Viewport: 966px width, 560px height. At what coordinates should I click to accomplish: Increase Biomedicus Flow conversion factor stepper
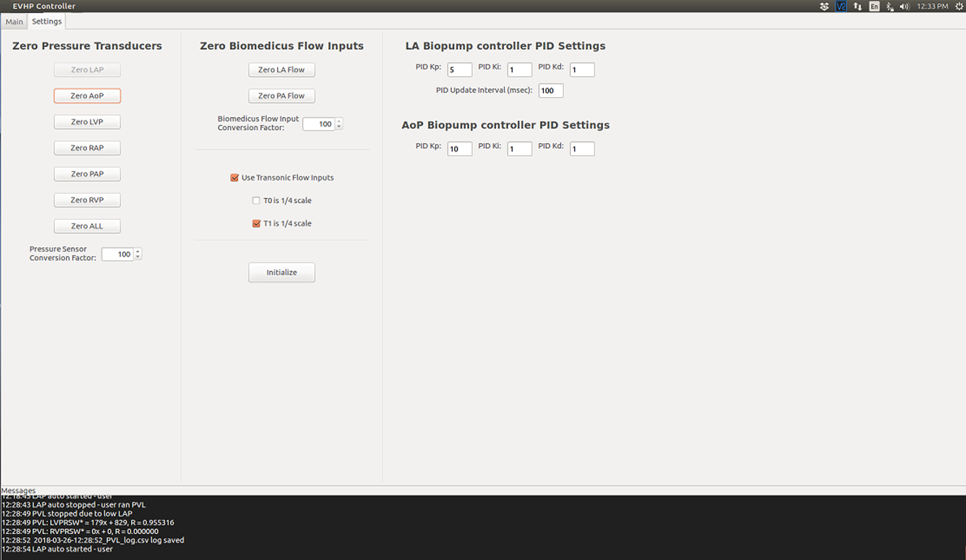[x=339, y=121]
